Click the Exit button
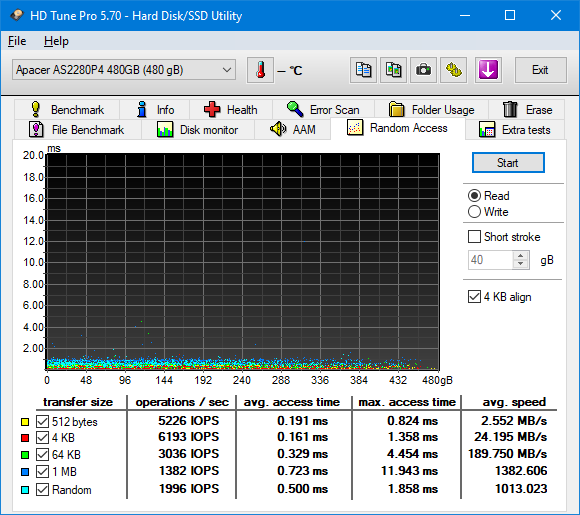Screen dimensions: 580x515 pyautogui.click(x=540, y=70)
